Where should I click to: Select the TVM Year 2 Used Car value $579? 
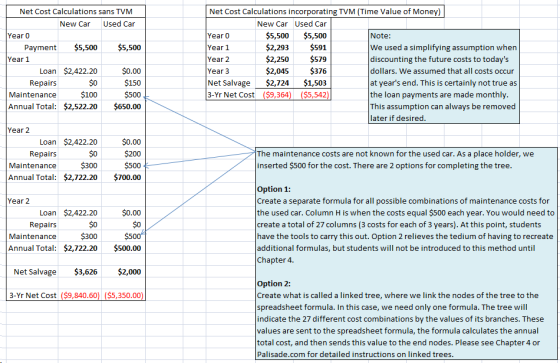click(318, 59)
